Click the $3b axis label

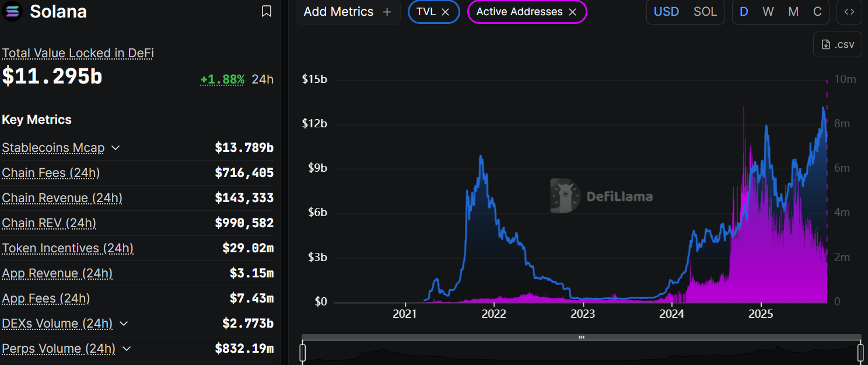coord(317,258)
